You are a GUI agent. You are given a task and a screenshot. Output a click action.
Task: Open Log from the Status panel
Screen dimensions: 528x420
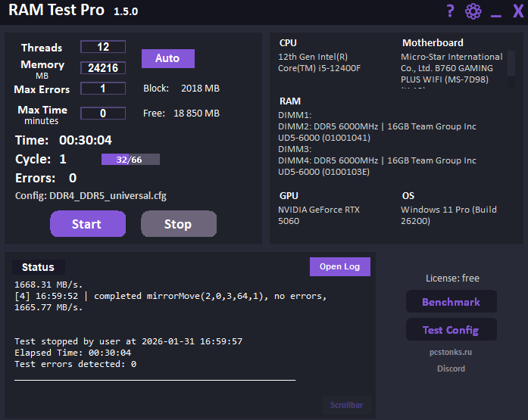point(339,266)
